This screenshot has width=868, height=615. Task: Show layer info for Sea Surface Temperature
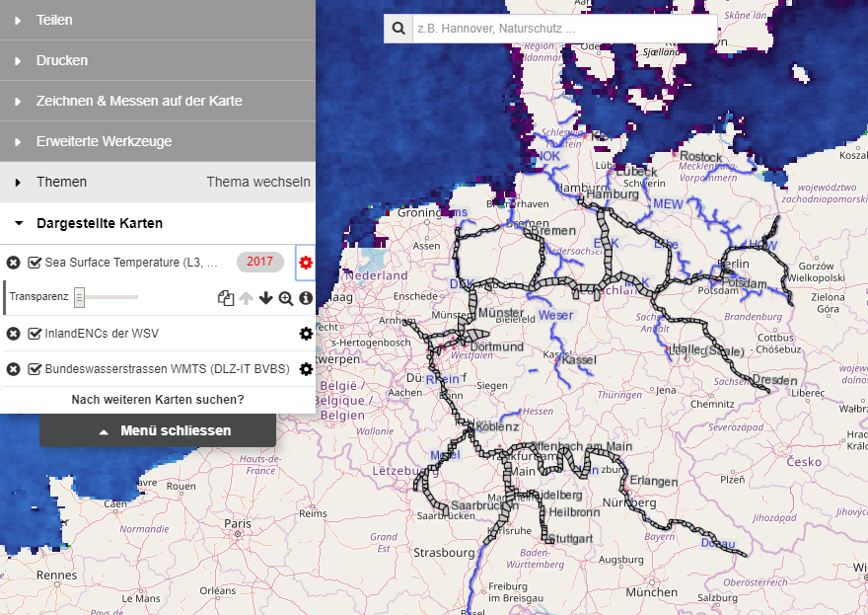pos(306,297)
